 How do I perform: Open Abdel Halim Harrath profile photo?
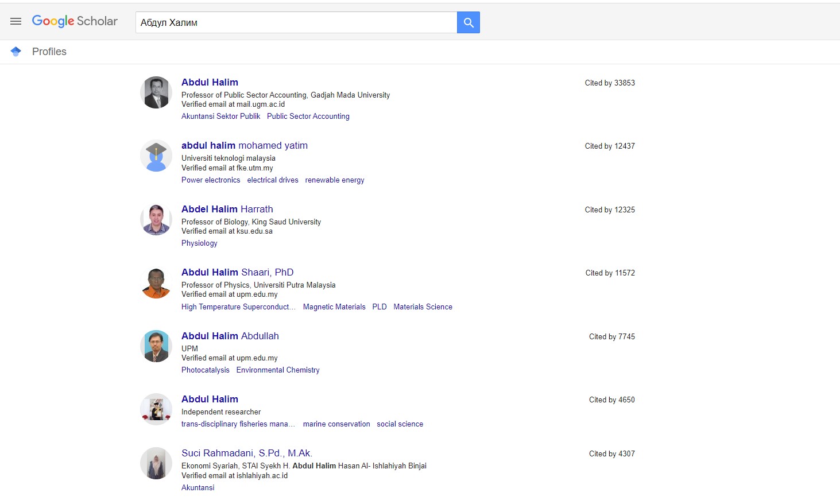point(156,219)
